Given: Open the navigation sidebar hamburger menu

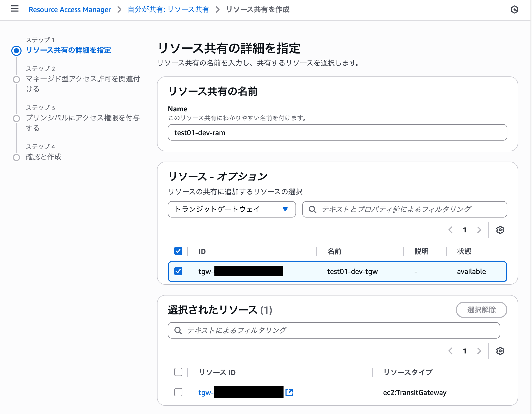Looking at the screenshot, I should (x=15, y=9).
